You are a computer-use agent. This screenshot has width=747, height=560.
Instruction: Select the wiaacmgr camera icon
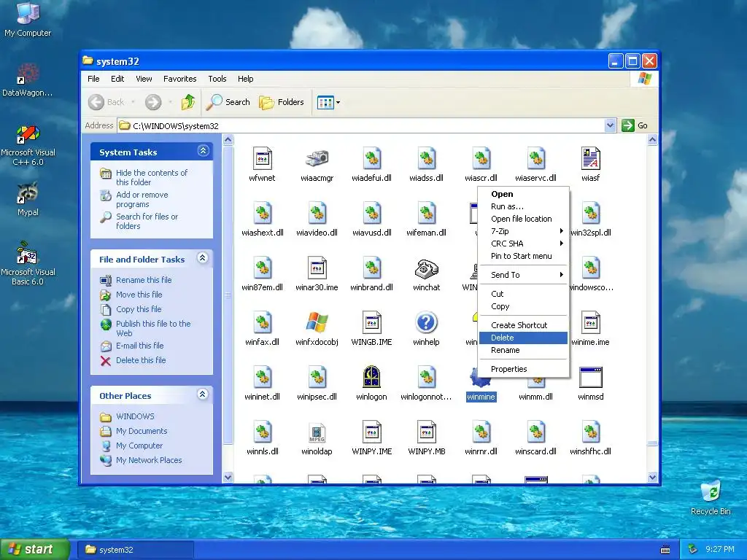tap(317, 159)
